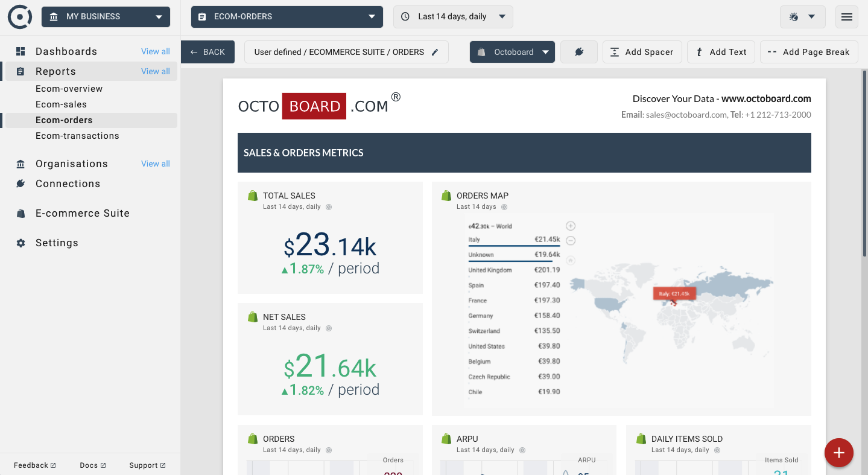Click the Shopify icon on Net Sales widget
Viewport: 868px width, 475px height.
(253, 317)
